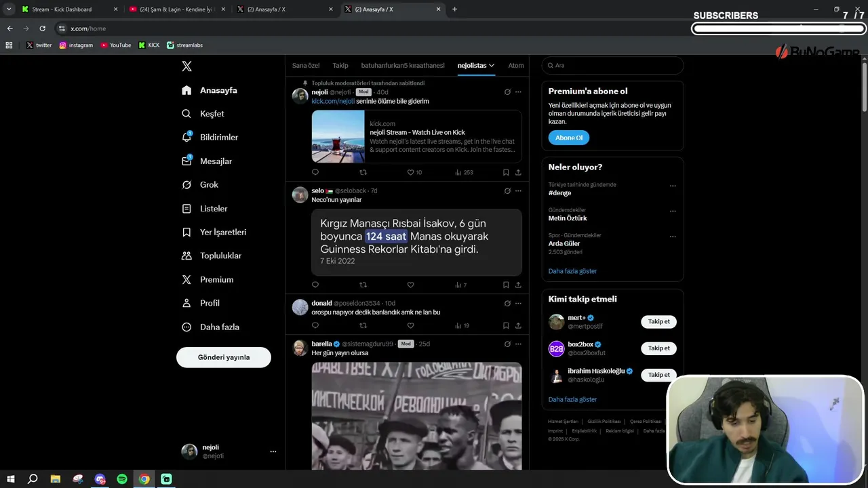Open more options on nejoli's pinned post

click(x=518, y=92)
